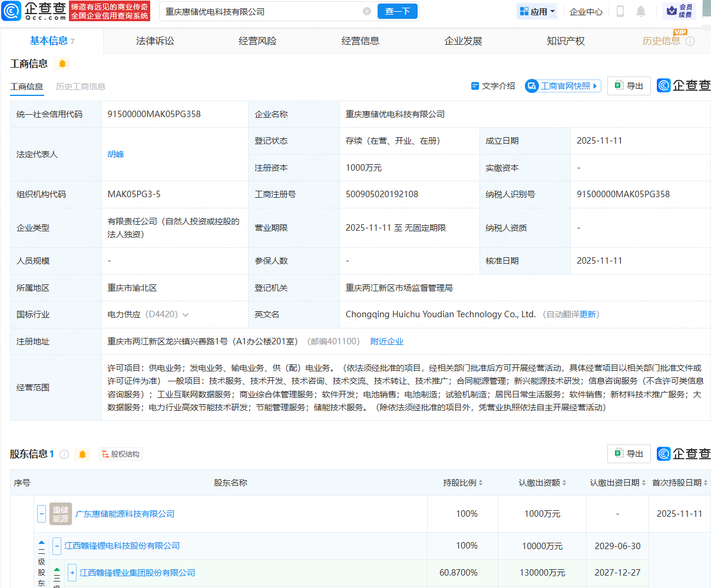Switch to the 法律诉讼 tab
Viewport: 711px width, 588px height.
[x=155, y=41]
